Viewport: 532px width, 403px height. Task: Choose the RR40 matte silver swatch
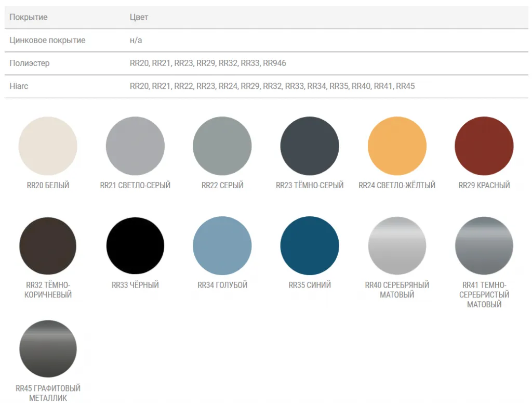click(x=397, y=246)
